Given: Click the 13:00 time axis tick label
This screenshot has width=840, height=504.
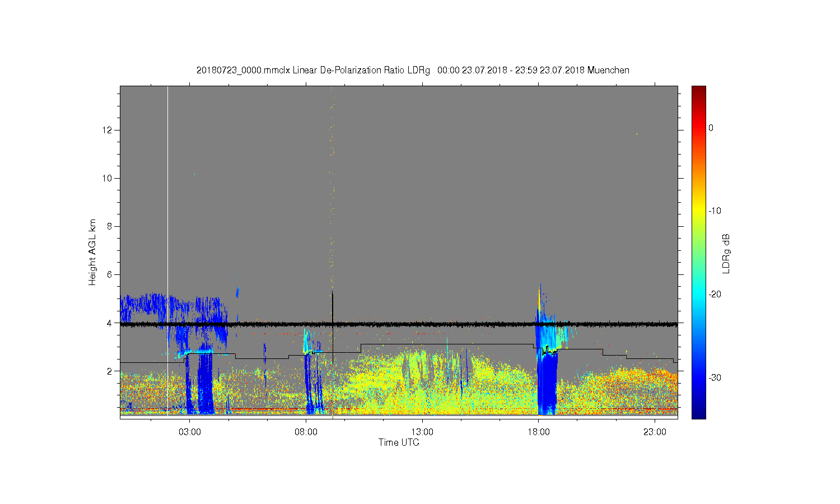Looking at the screenshot, I should coord(422,432).
